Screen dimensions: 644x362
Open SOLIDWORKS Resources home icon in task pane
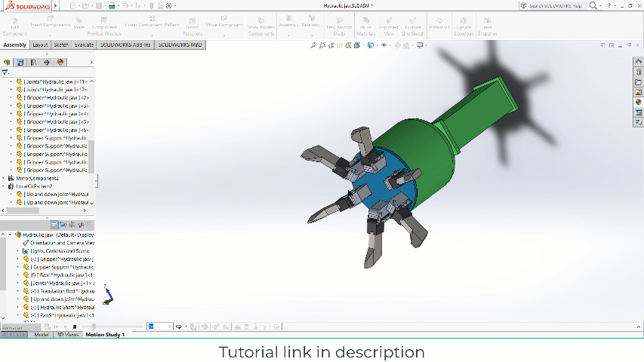click(638, 62)
